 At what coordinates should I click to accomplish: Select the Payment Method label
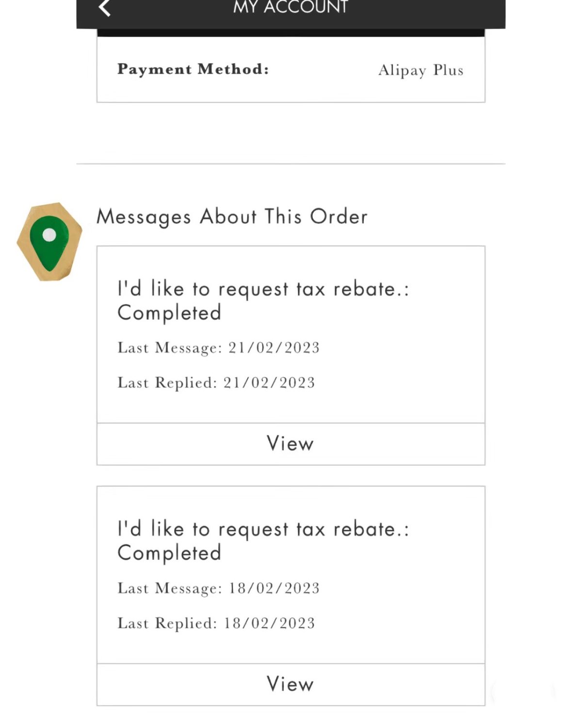click(x=193, y=69)
